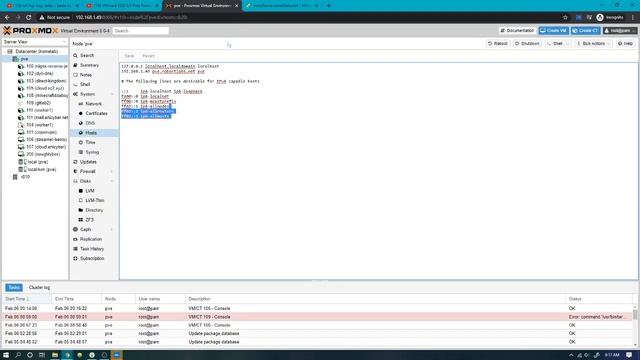Open the ZFS page
Screen dimensions: 640x360
click(x=89, y=220)
